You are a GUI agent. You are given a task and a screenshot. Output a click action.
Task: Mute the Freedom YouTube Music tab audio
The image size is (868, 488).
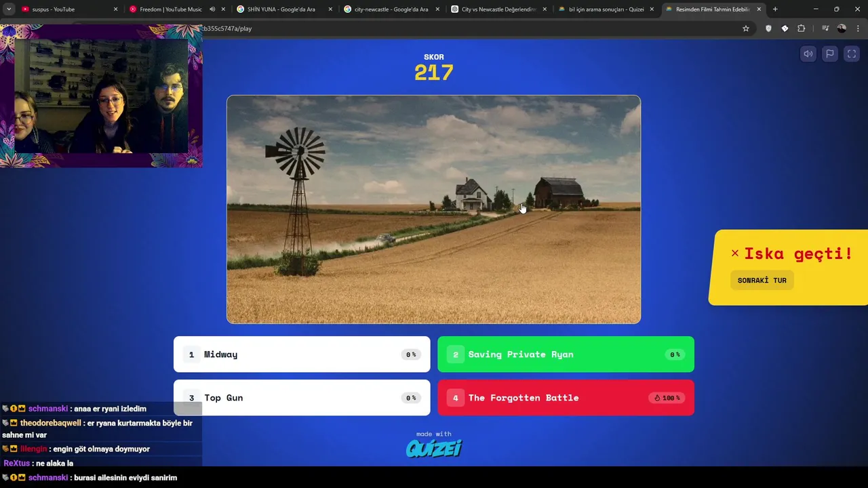(212, 9)
